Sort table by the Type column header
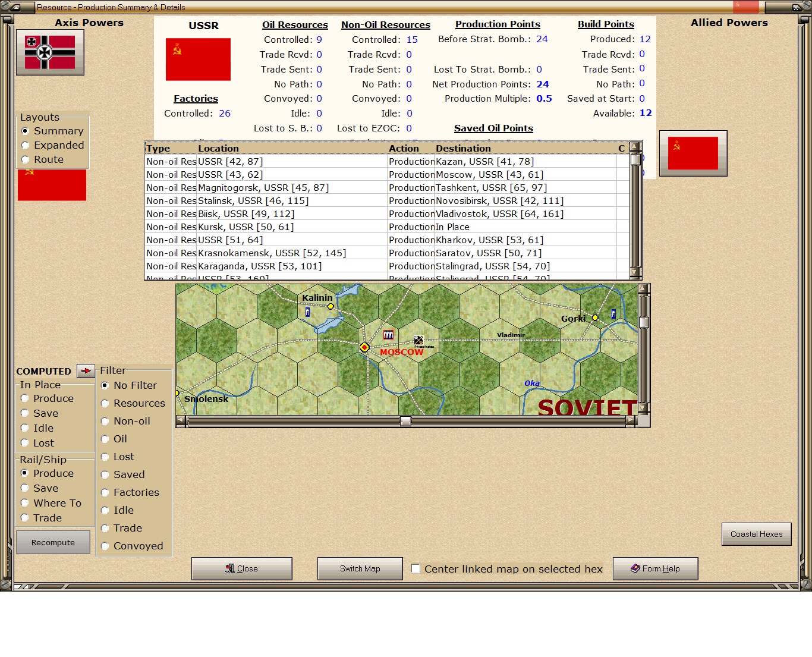This screenshot has height=657, width=812. [x=171, y=148]
